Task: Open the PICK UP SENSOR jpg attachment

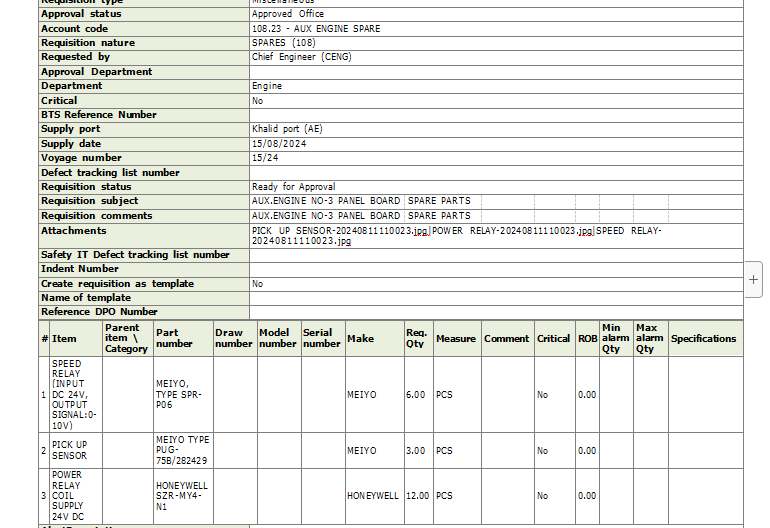Action: coord(339,230)
